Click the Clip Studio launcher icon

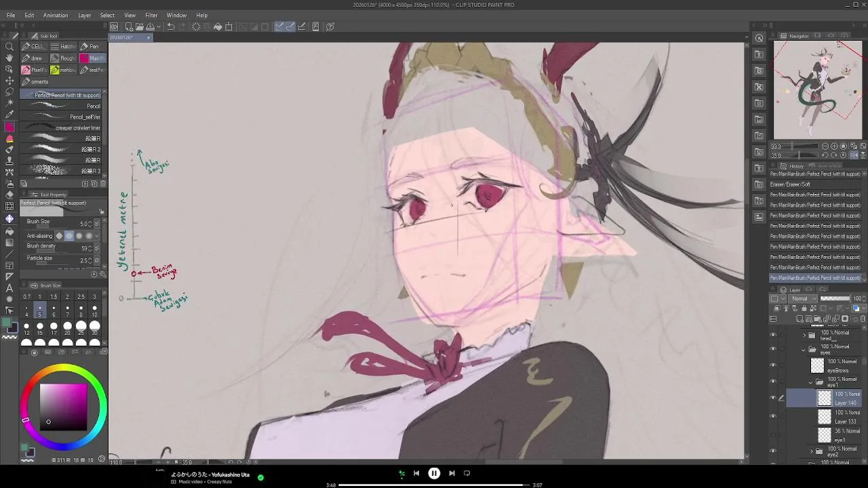coord(114,26)
